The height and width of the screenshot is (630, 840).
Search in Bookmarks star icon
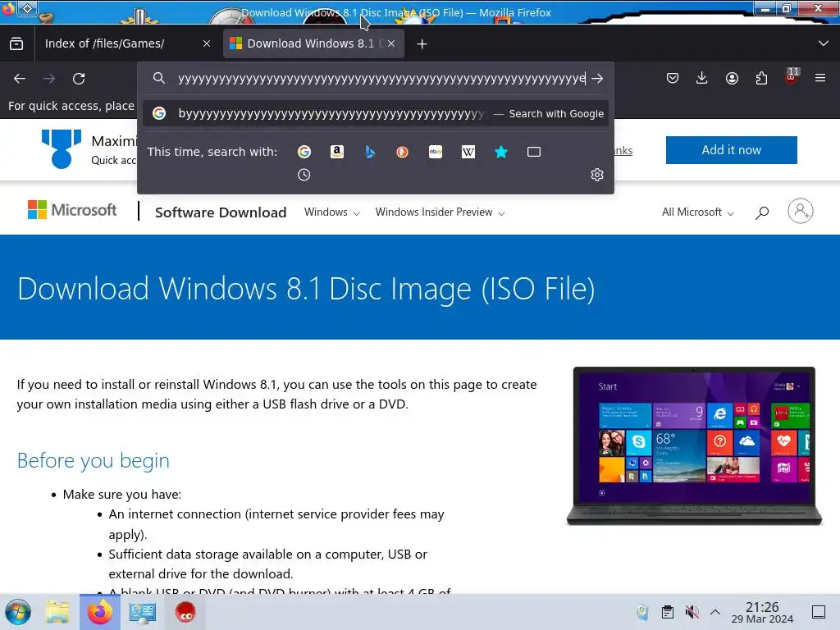point(501,152)
